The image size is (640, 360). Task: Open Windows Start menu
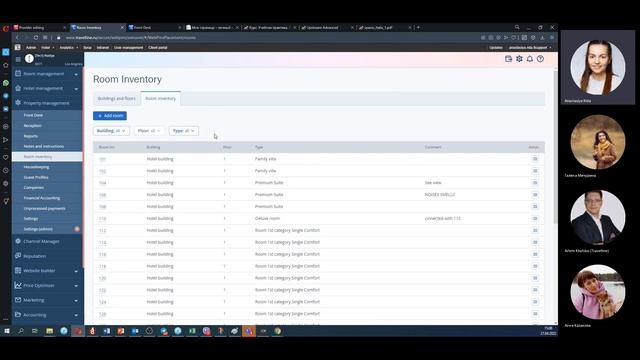(7, 331)
